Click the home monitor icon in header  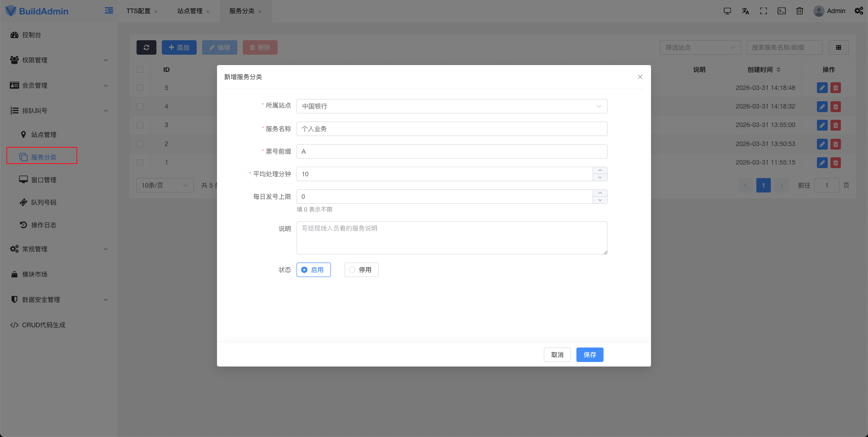[x=727, y=11]
